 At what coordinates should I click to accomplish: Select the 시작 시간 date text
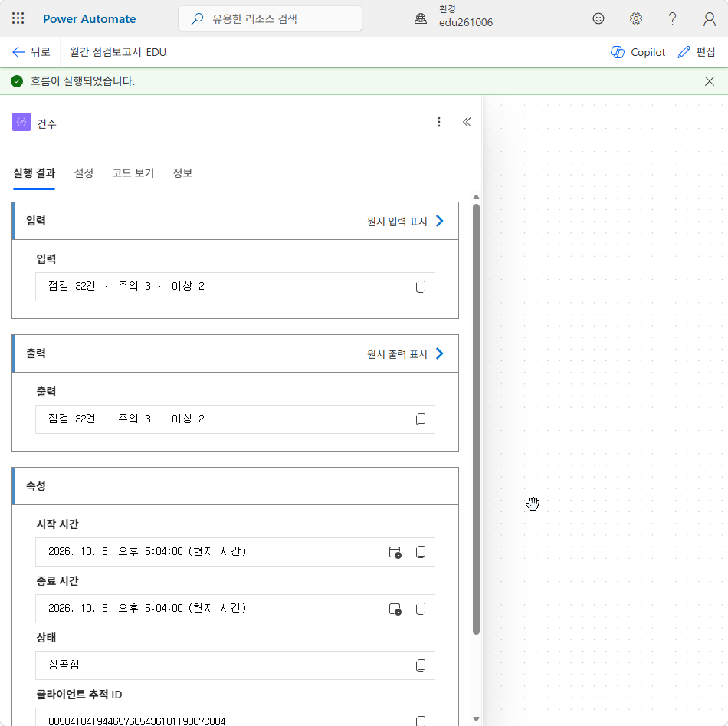pyautogui.click(x=147, y=551)
